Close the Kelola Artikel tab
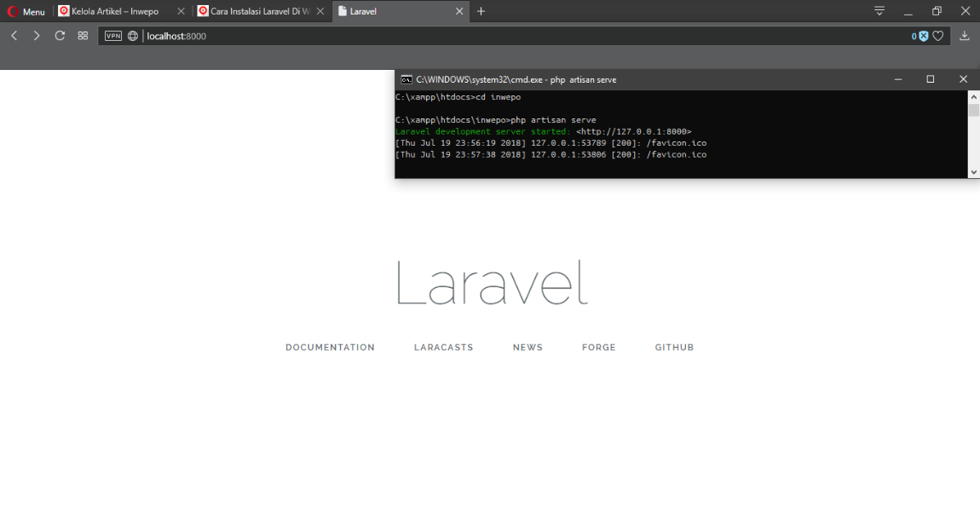Viewport: 980px width, 530px height. (181, 11)
